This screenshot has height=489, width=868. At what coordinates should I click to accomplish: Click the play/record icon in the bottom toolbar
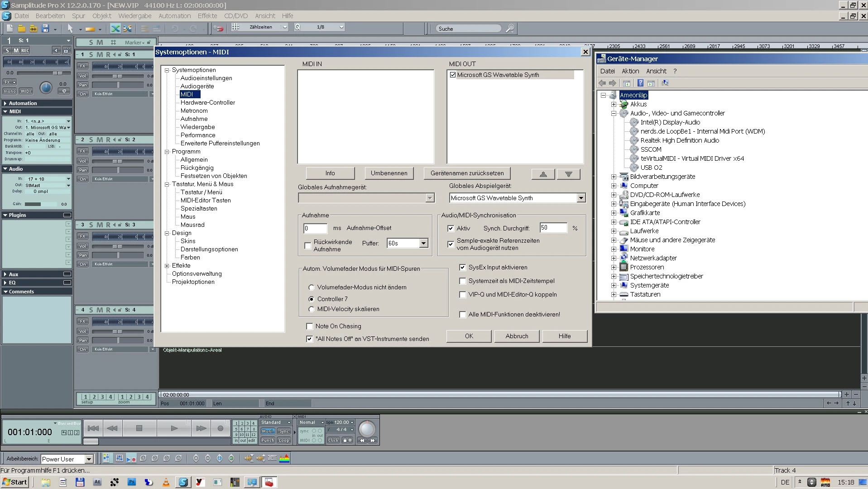pos(131,458)
